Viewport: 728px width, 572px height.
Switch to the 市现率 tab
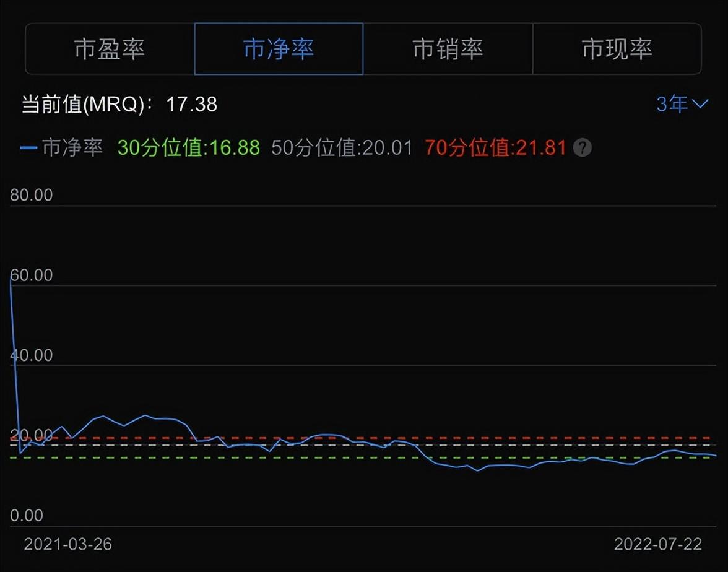tap(617, 49)
